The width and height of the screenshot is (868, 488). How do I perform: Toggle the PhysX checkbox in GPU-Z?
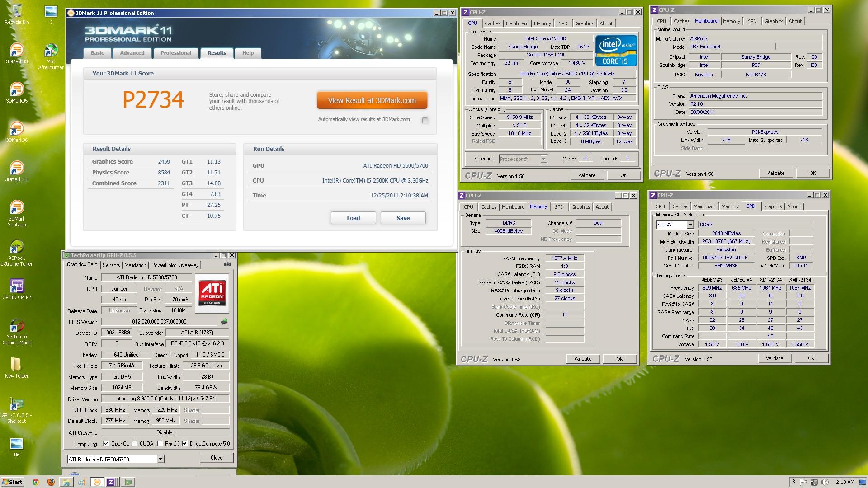pos(160,443)
